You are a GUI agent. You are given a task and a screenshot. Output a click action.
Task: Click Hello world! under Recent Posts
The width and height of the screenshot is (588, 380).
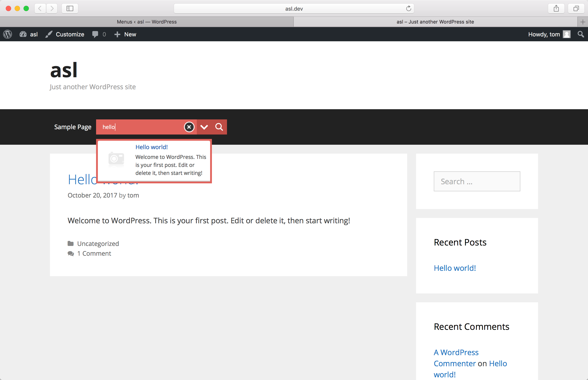(455, 268)
